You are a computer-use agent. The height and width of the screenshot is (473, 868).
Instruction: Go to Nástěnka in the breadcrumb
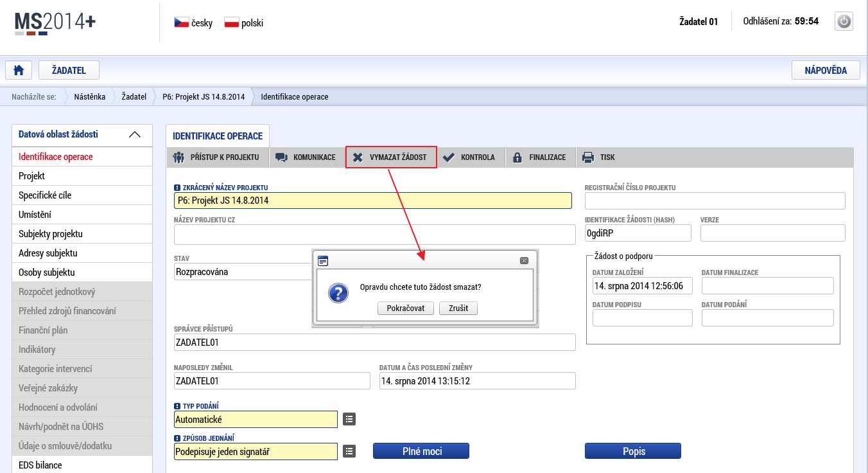tap(90, 97)
